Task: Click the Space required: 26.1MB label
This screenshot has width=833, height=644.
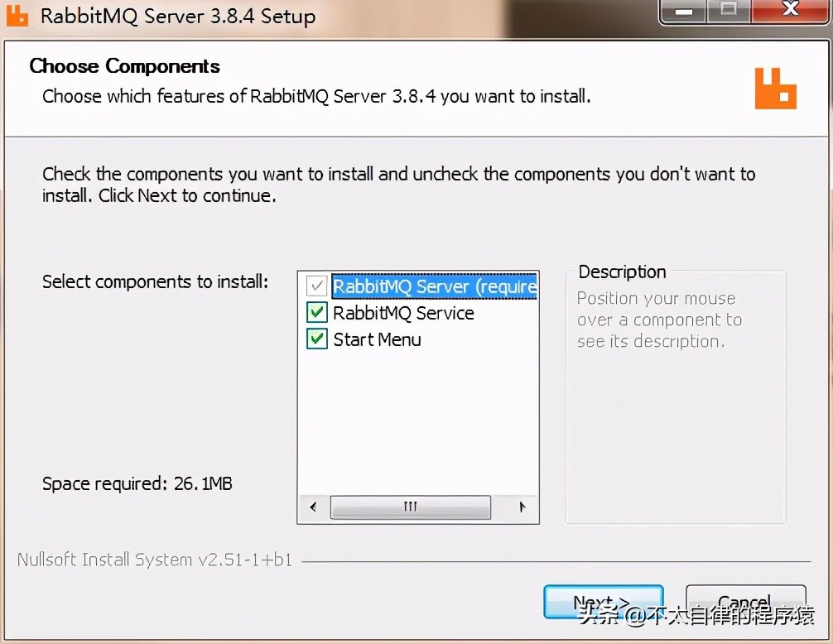Action: [x=137, y=483]
